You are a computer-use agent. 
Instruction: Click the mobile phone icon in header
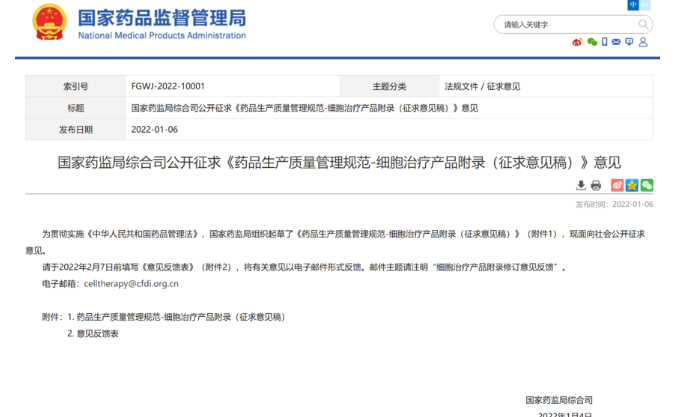pyautogui.click(x=604, y=42)
